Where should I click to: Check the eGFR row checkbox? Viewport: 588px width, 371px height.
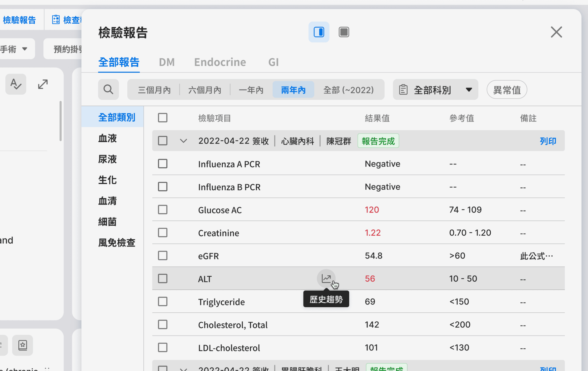coord(162,255)
